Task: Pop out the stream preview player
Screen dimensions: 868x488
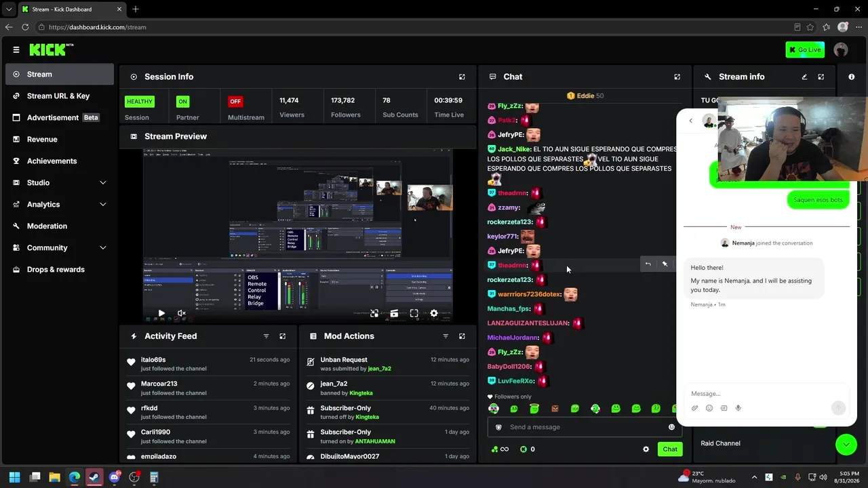Action: click(x=374, y=313)
